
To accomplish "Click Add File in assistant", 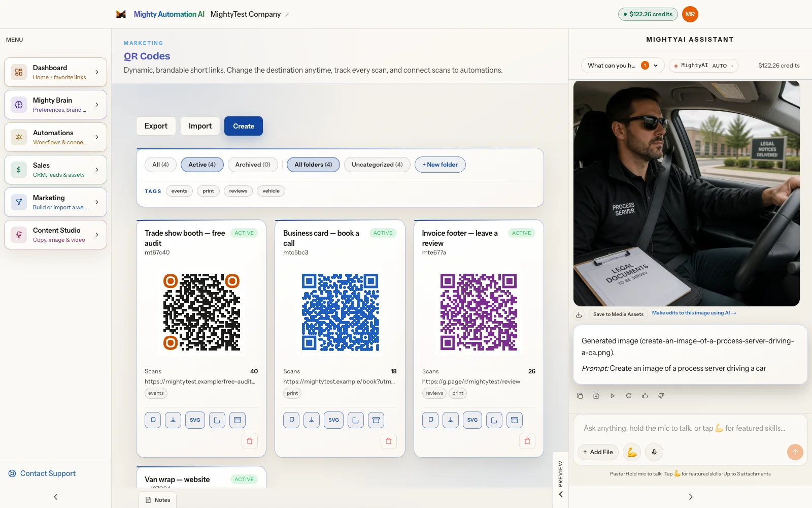I will point(598,452).
